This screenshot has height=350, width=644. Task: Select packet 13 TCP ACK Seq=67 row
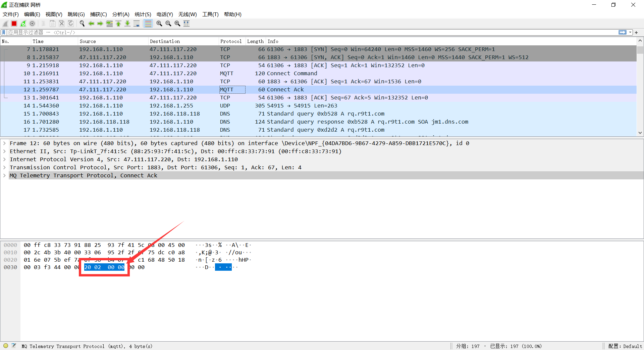[318, 97]
